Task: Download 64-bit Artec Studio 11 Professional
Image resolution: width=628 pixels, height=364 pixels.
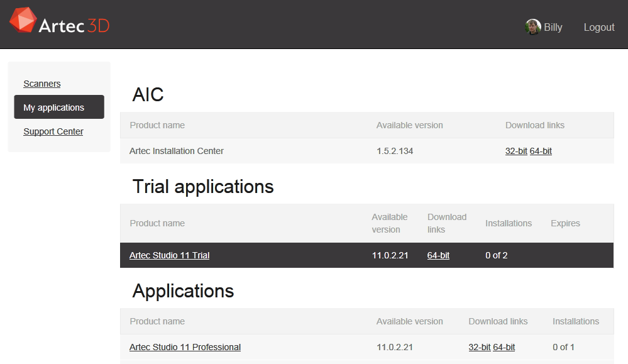Action: pyautogui.click(x=504, y=347)
